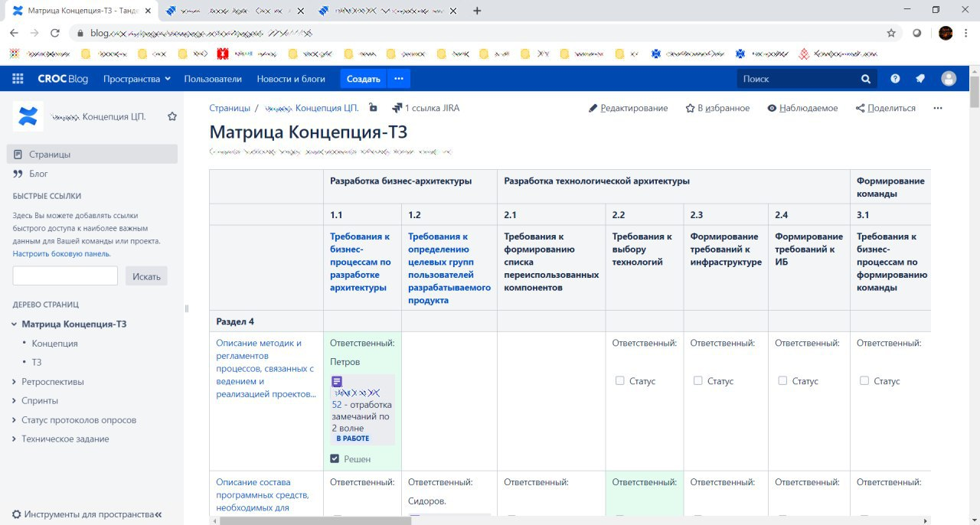Open the CROC Blog home logo
980x525 pixels.
pyautogui.click(x=63, y=79)
